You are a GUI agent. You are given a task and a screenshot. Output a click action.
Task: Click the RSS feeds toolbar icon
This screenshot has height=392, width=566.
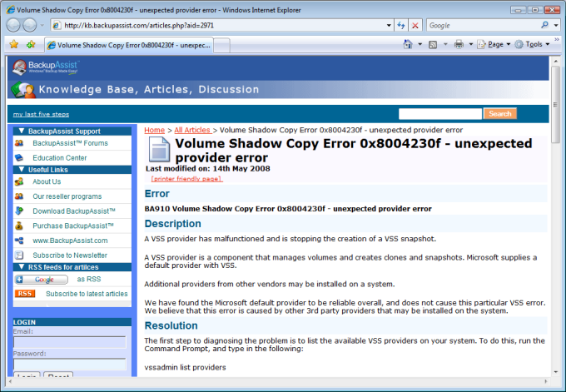pyautogui.click(x=434, y=44)
